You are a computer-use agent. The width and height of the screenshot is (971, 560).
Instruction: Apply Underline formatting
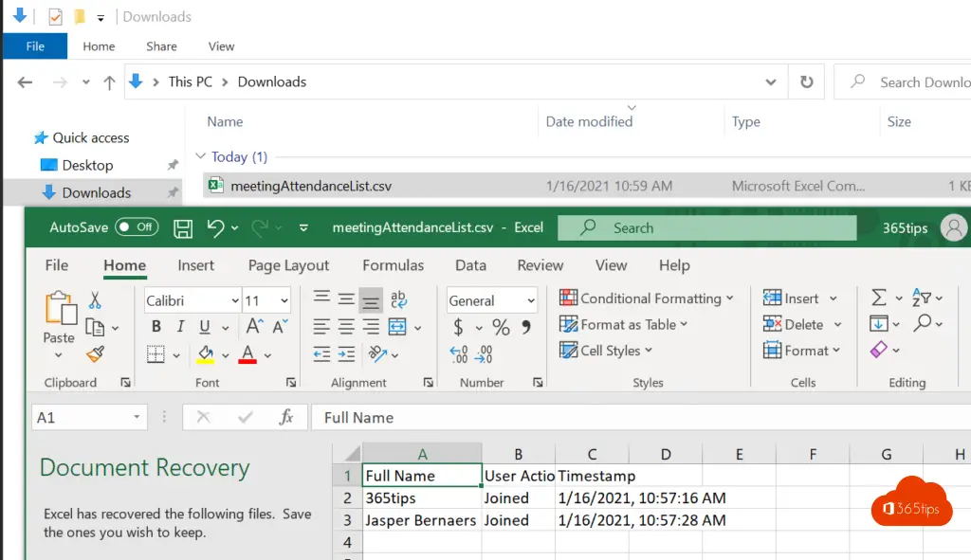[x=205, y=326]
